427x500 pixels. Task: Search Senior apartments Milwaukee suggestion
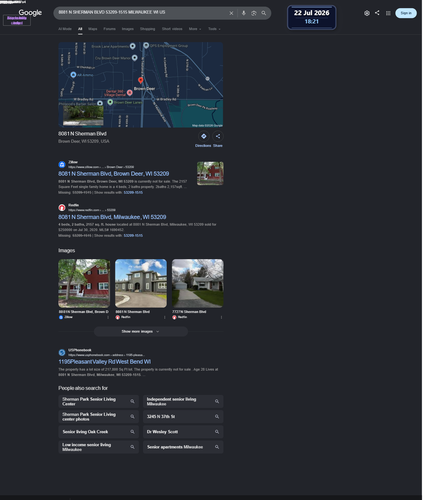pyautogui.click(x=183, y=447)
